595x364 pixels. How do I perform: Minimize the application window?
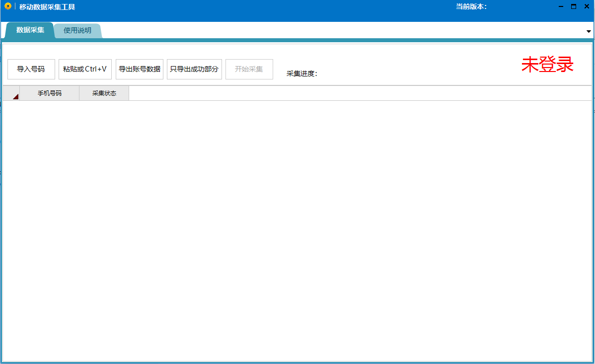(560, 6)
